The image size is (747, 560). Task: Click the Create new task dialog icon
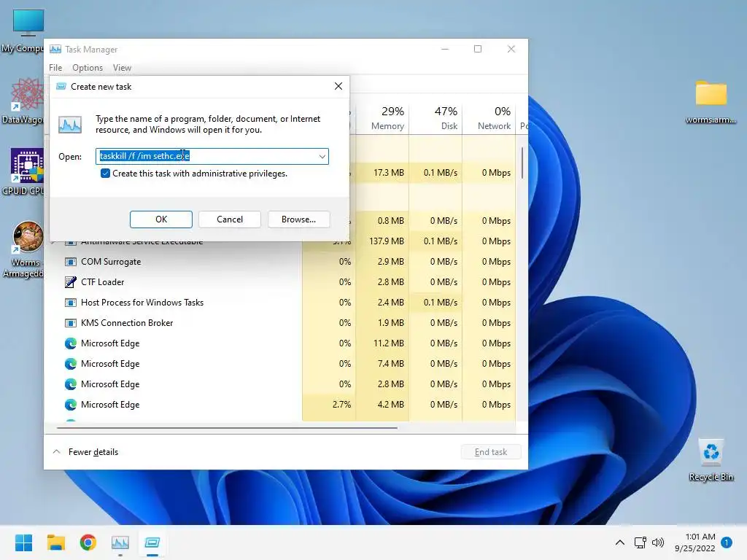[x=61, y=86]
